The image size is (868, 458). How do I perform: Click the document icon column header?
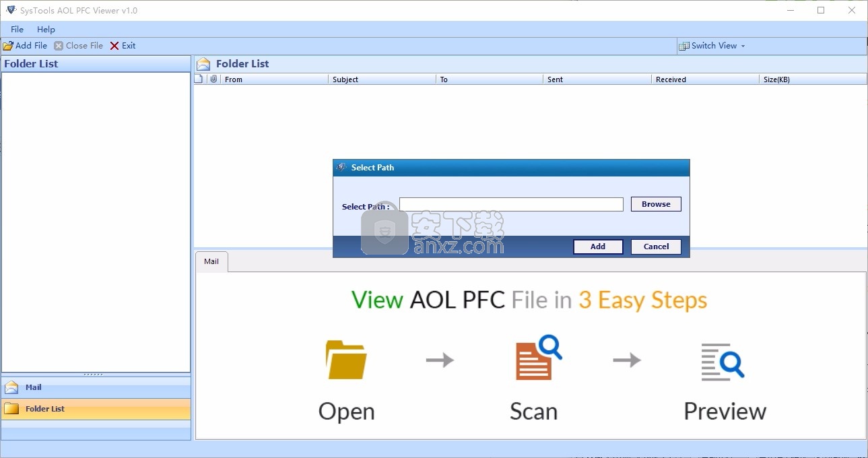click(x=199, y=79)
